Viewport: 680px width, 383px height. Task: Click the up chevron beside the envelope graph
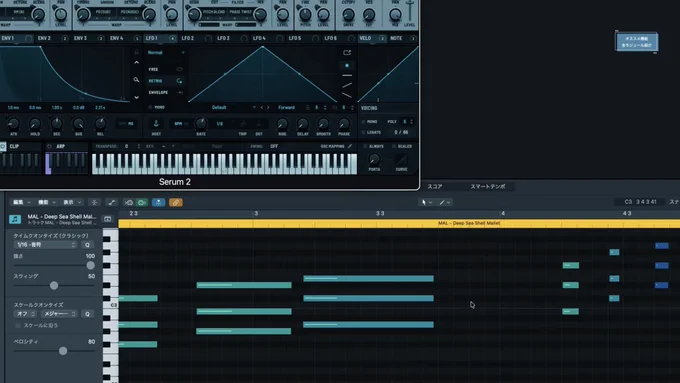(137, 62)
